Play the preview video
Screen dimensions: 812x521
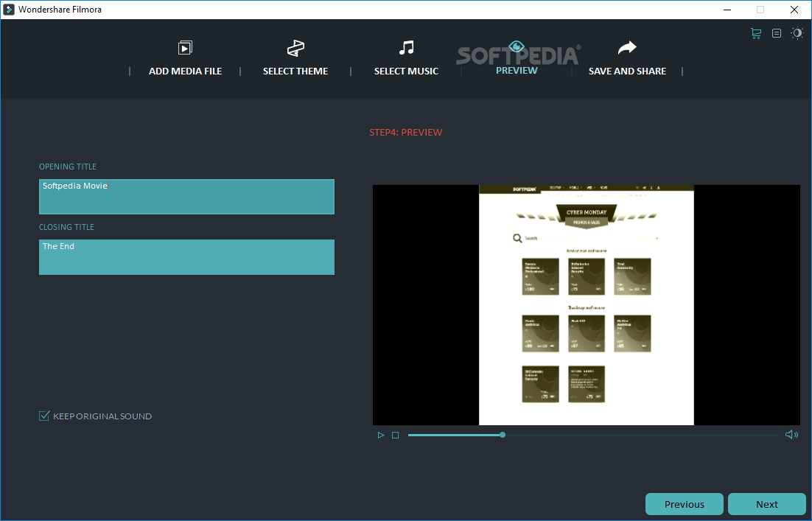(x=381, y=435)
